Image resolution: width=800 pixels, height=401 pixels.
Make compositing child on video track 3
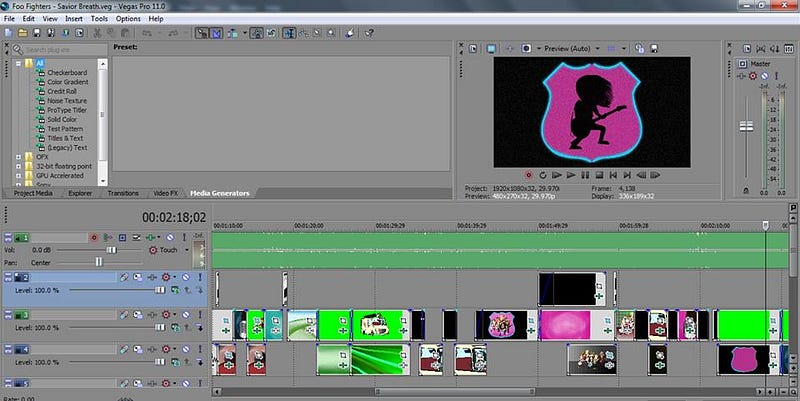(x=199, y=328)
